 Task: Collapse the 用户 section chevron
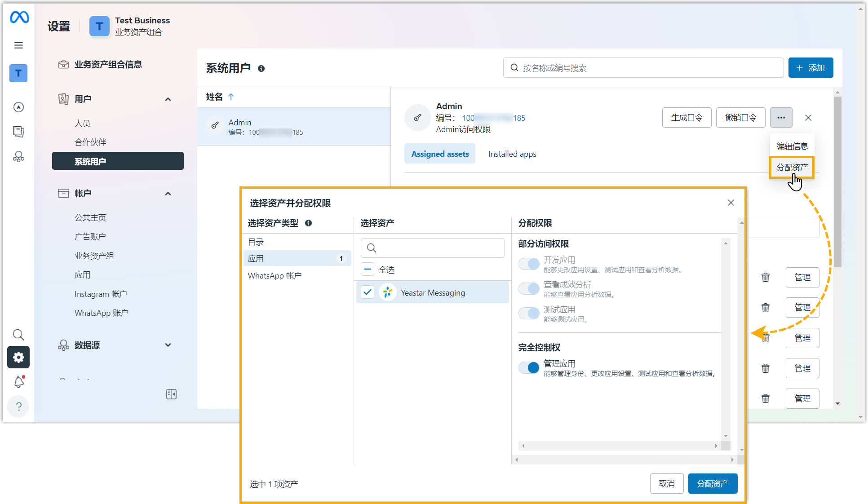coord(168,99)
